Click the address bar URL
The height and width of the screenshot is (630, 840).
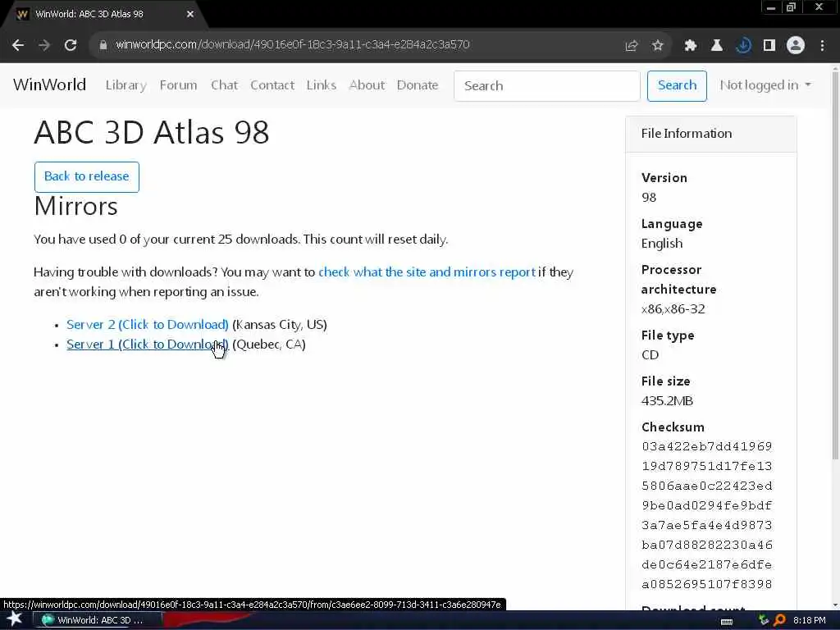click(x=293, y=45)
